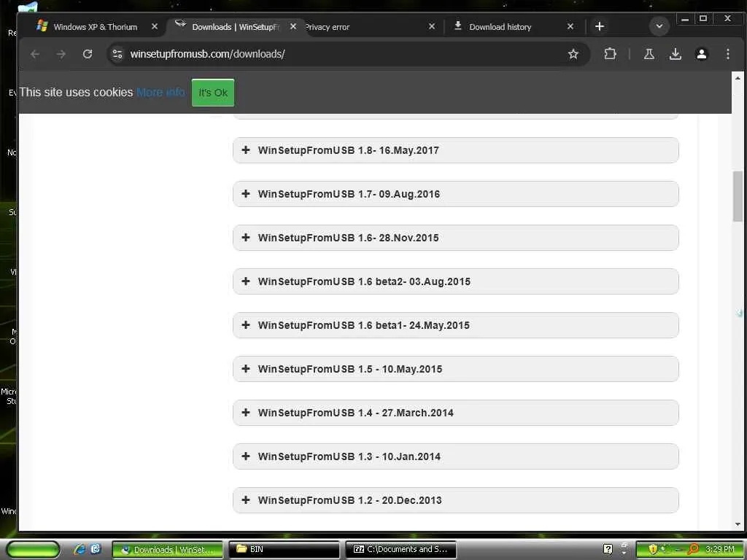The height and width of the screenshot is (560, 747).
Task: Go back to previous page
Action: [35, 54]
